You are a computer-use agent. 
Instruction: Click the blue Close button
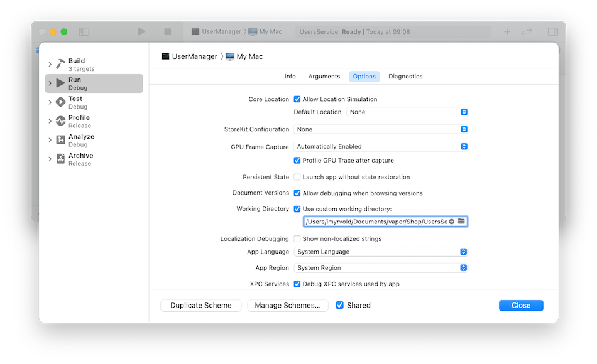(x=521, y=306)
